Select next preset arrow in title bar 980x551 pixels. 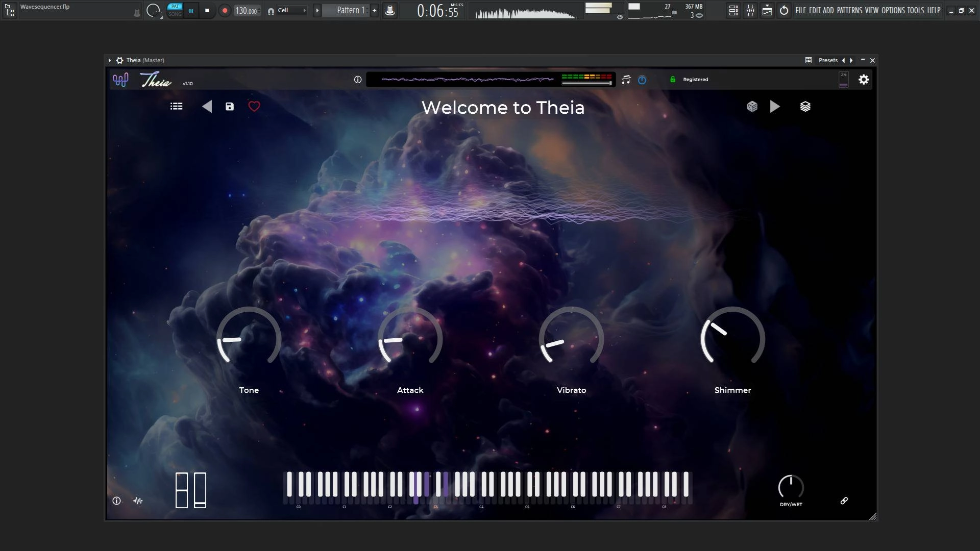[x=851, y=60]
